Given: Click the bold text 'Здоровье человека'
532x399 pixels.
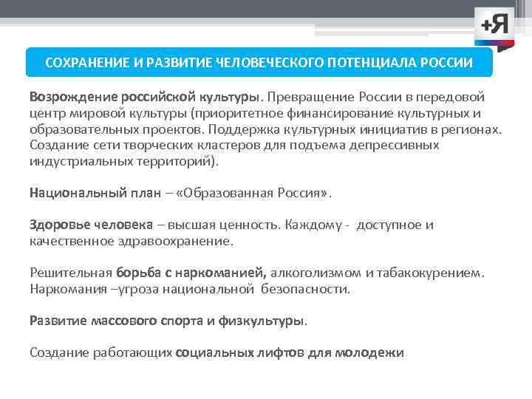Looking at the screenshot, I should pos(92,225).
